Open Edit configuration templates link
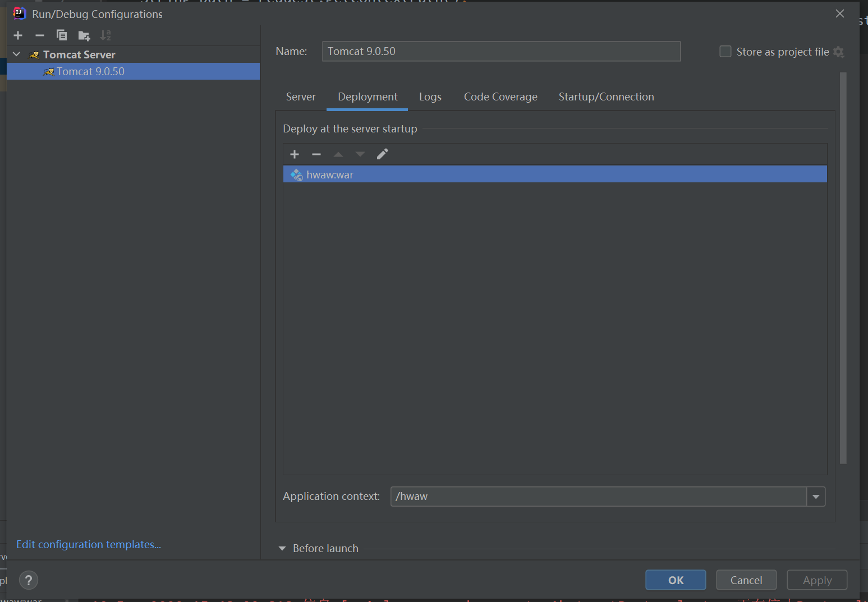868x602 pixels. pyautogui.click(x=89, y=544)
